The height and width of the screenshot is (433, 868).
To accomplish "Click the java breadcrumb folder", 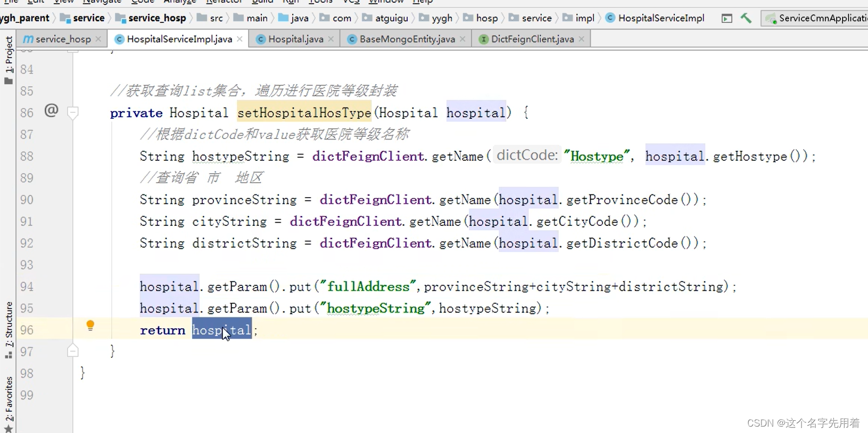I will coord(293,18).
